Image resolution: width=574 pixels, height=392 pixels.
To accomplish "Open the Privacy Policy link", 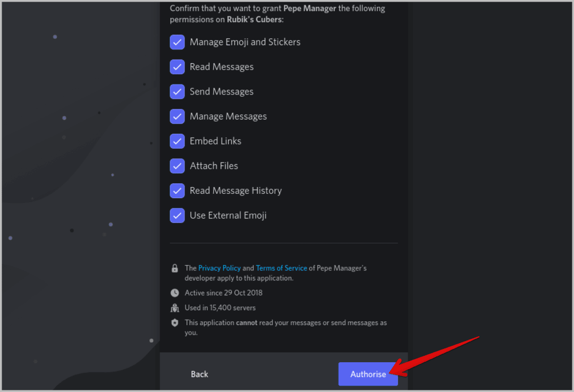I will click(220, 268).
